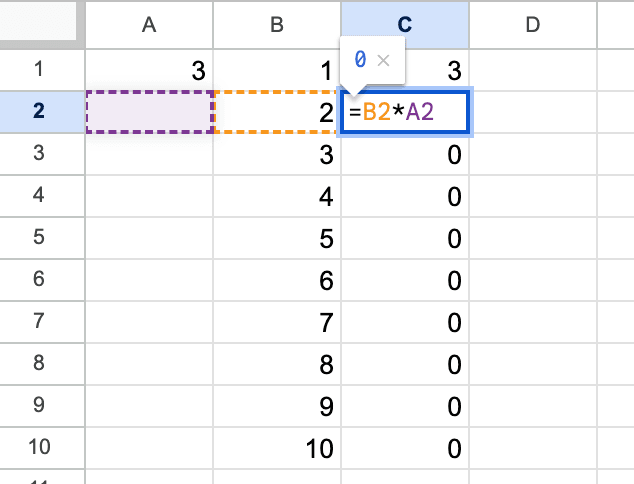Click the orange dashed cell B2

pyautogui.click(x=277, y=112)
